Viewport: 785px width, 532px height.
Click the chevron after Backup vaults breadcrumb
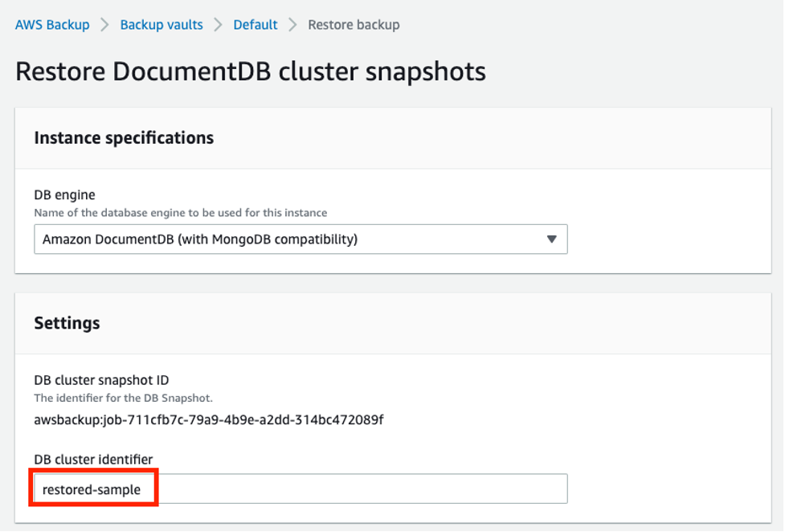coord(216,25)
